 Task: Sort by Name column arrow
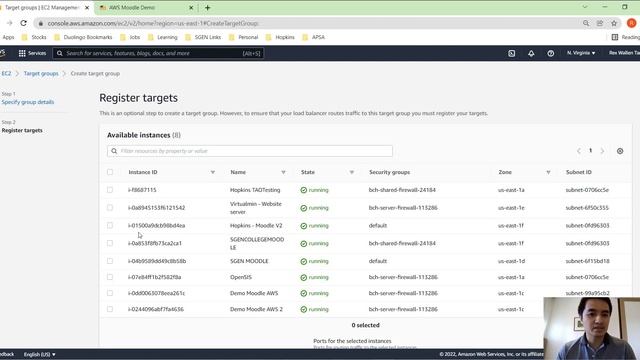pos(283,172)
